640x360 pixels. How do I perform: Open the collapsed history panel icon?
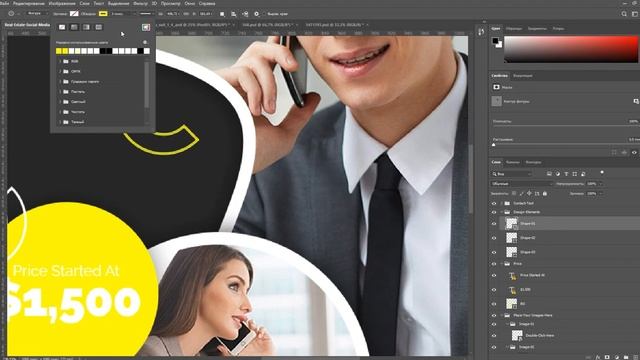[481, 31]
